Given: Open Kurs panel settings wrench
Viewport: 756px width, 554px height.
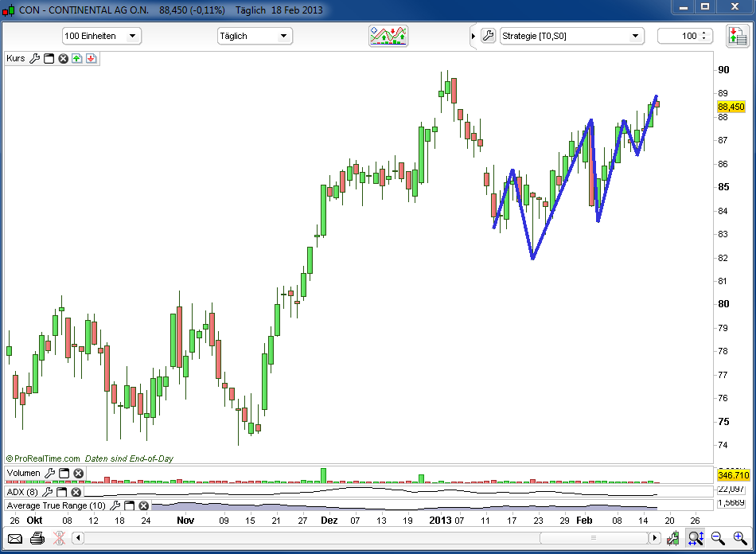Looking at the screenshot, I should click(35, 58).
